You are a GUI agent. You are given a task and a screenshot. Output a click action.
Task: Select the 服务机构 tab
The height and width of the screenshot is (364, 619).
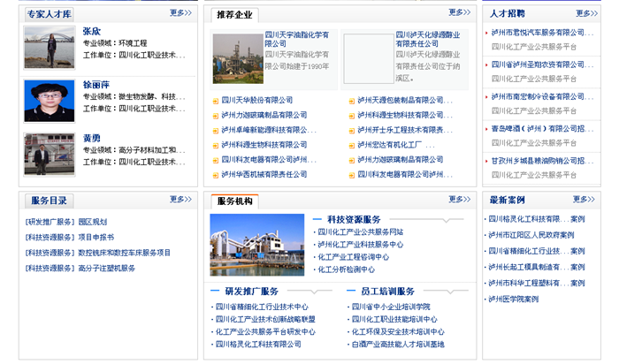coord(234,201)
